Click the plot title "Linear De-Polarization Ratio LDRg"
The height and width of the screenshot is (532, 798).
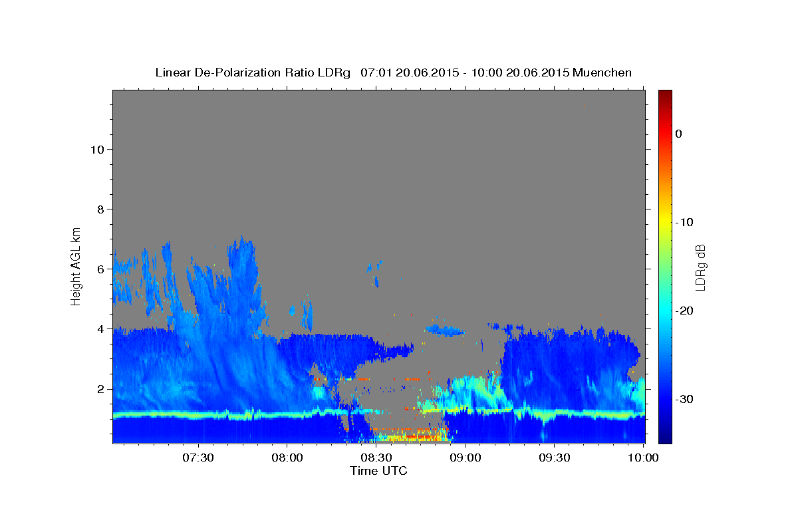pyautogui.click(x=252, y=72)
